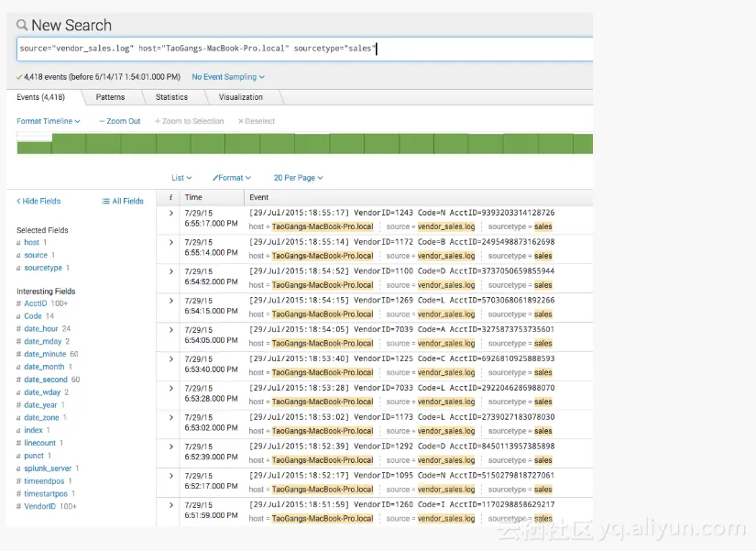Click the Zoom Out minus control
This screenshot has height=551, width=756.
[120, 121]
